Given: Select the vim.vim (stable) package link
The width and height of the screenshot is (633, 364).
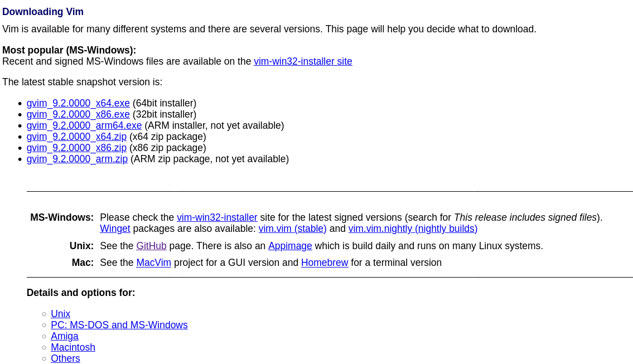Looking at the screenshot, I should 292,229.
